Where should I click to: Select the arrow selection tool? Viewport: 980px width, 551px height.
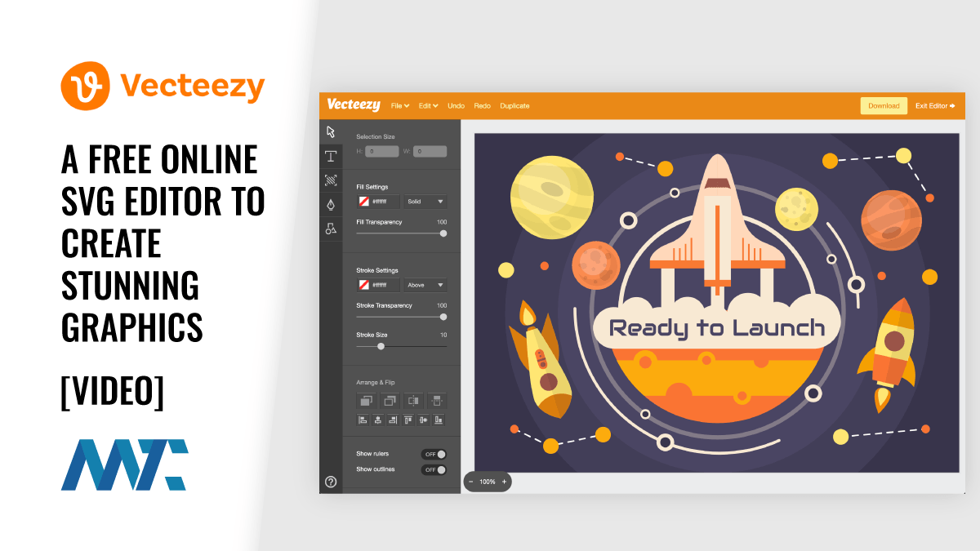pyautogui.click(x=331, y=131)
